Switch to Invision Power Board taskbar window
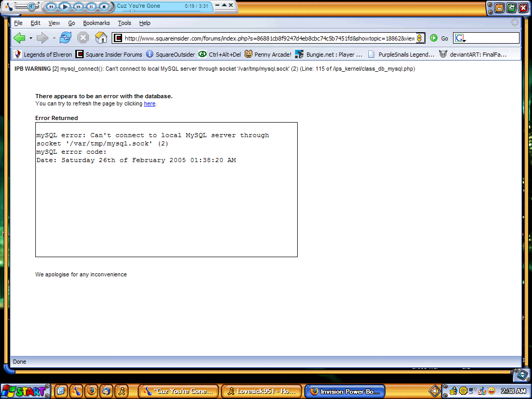The width and height of the screenshot is (532, 399). click(x=345, y=391)
